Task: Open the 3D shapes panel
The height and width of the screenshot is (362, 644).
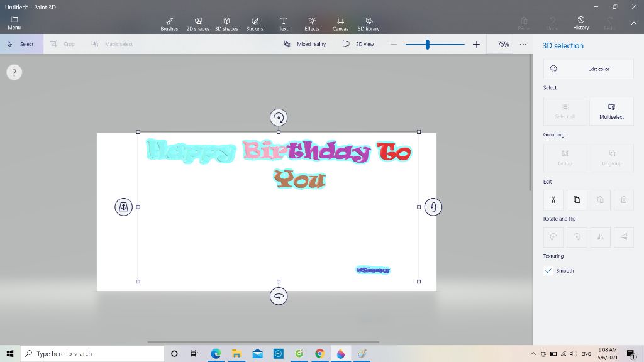Action: pyautogui.click(x=226, y=23)
